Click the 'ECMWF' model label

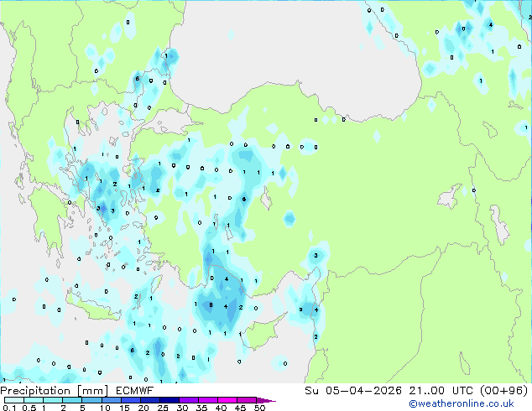click(135, 391)
